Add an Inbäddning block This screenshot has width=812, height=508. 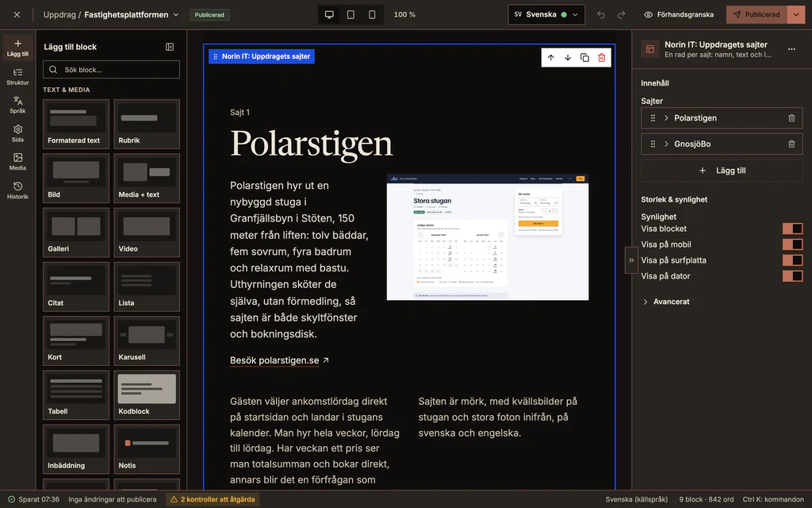click(76, 449)
